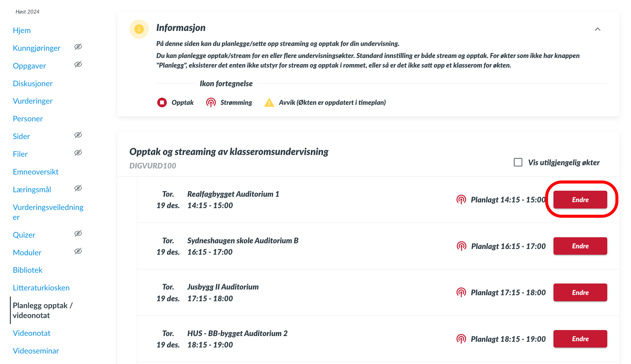Click streaming icon for Realfagbygget Auditorium 1 session
The image size is (631, 364).
pyautogui.click(x=461, y=199)
